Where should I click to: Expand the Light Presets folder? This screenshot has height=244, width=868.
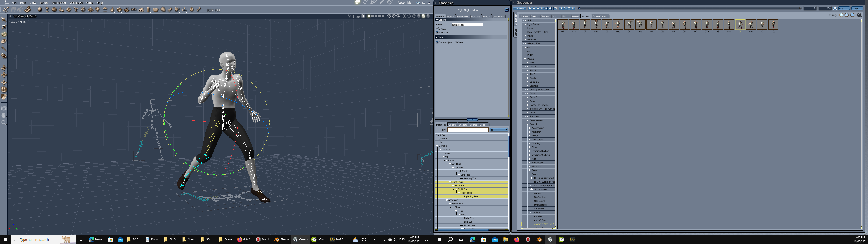click(525, 24)
